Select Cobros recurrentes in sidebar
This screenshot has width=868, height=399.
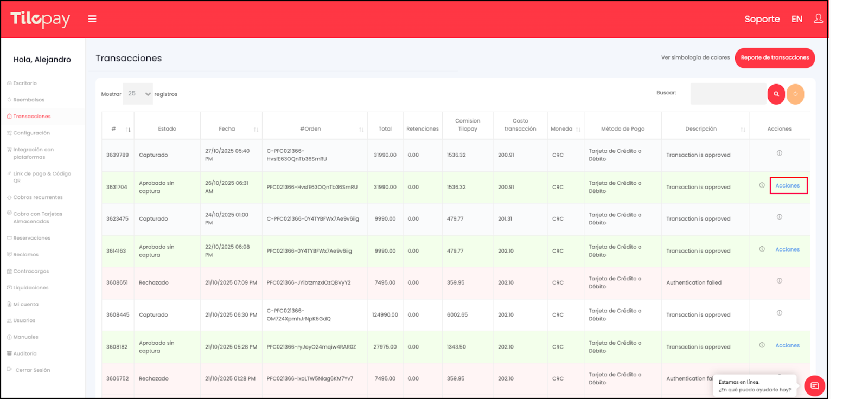[x=38, y=197]
